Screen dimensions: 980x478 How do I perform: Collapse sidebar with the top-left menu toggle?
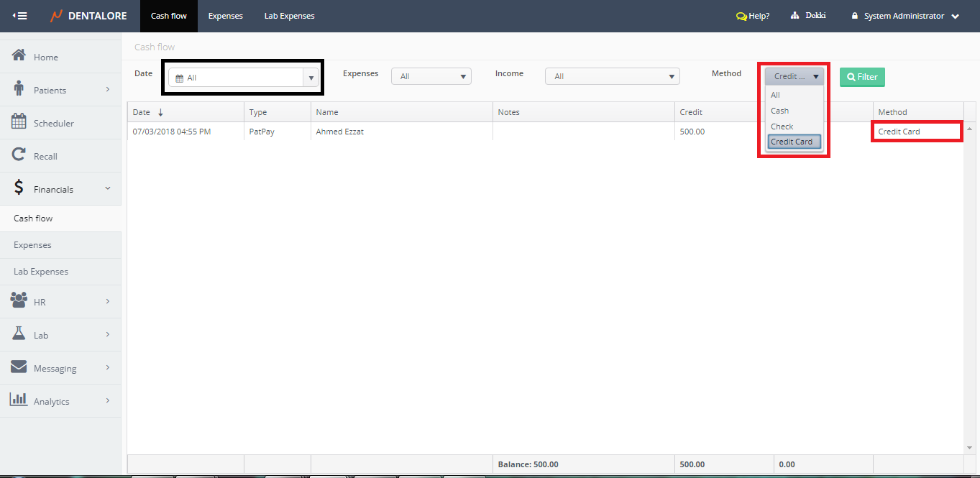(19, 16)
